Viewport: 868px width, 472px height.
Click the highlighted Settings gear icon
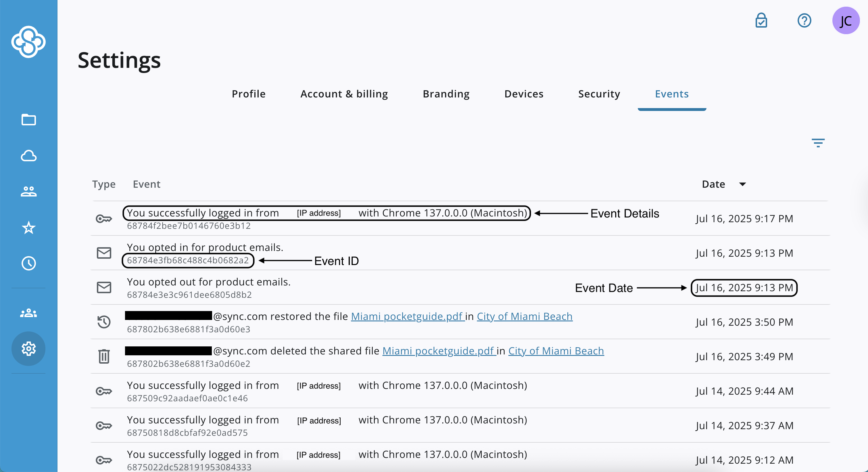point(29,349)
